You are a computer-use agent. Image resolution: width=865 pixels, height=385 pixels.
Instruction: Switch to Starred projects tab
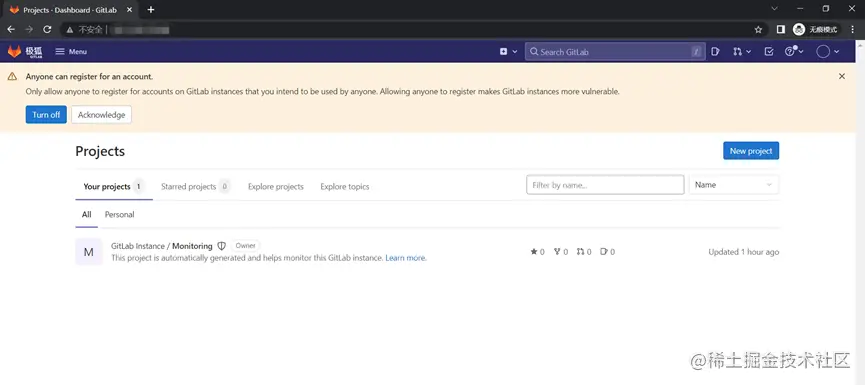tap(196, 186)
